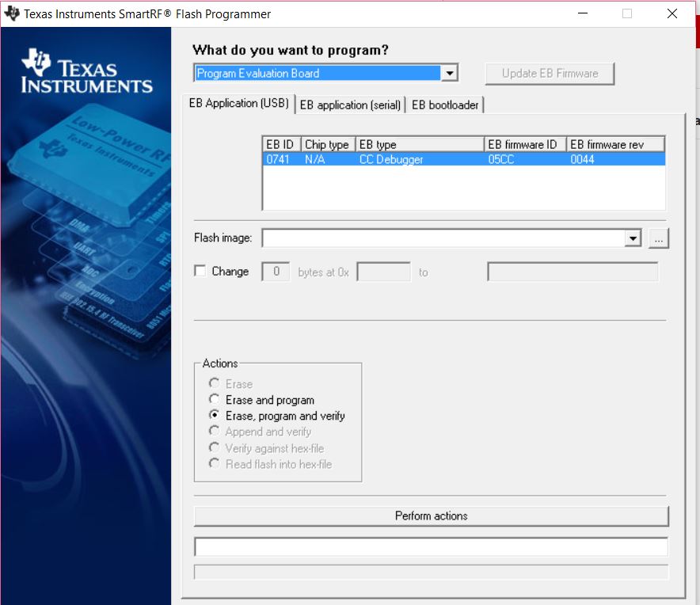
Task: Click the Chip type column header
Action: [x=328, y=144]
